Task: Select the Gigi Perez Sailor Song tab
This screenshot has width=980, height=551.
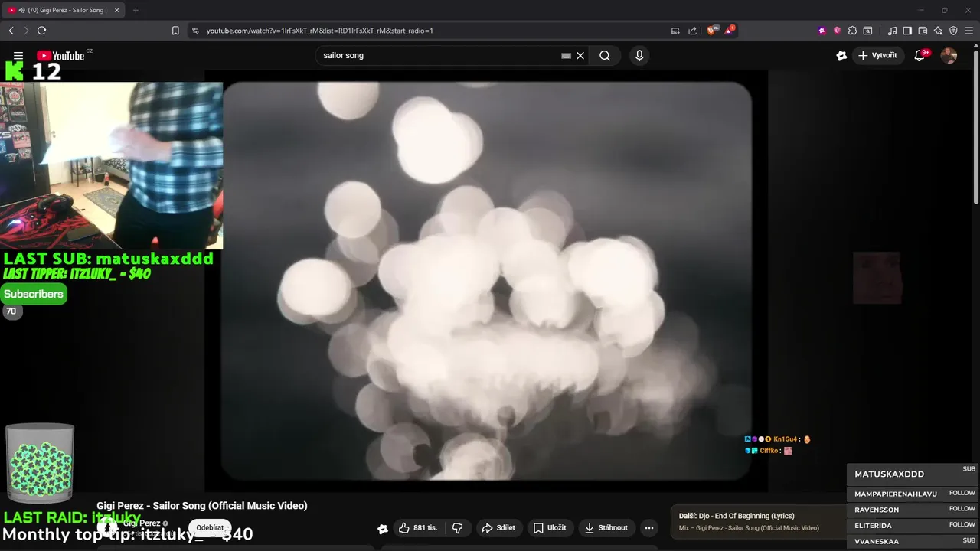Action: point(64,10)
